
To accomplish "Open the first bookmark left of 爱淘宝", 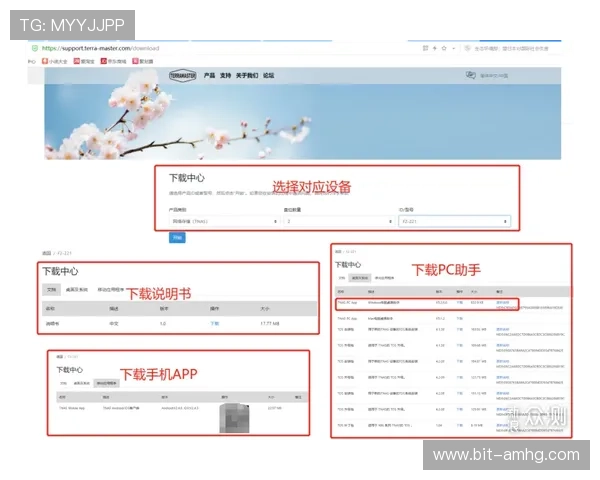I will point(54,61).
